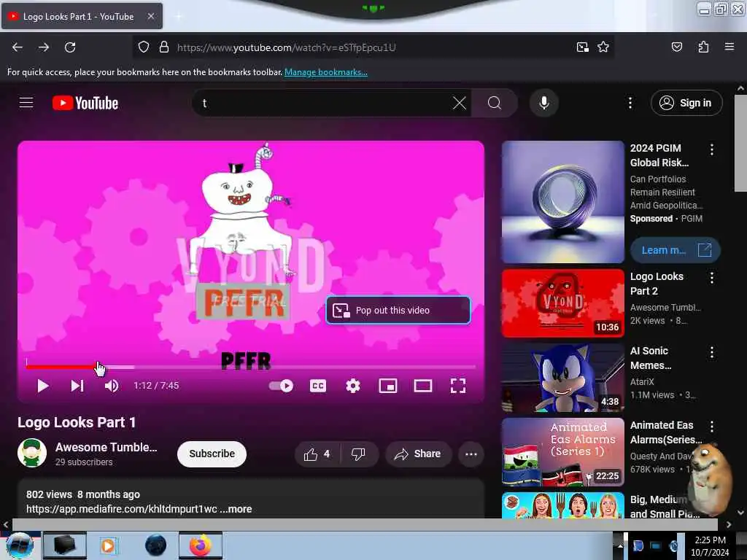Show hidden tray icons arrow
This screenshot has height=560, width=747.
coord(620,545)
